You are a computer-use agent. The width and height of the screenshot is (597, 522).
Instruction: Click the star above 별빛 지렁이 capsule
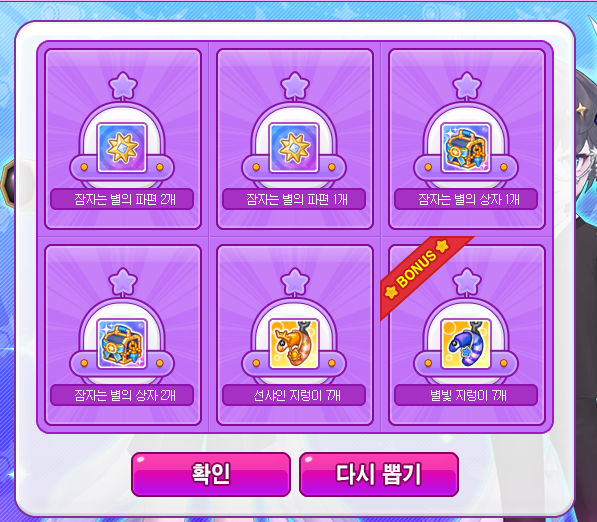[467, 282]
